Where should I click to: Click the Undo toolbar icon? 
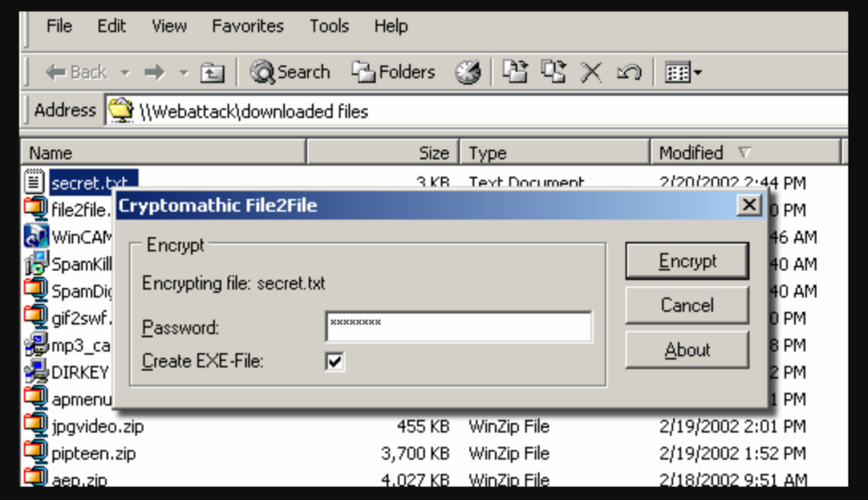(628, 73)
